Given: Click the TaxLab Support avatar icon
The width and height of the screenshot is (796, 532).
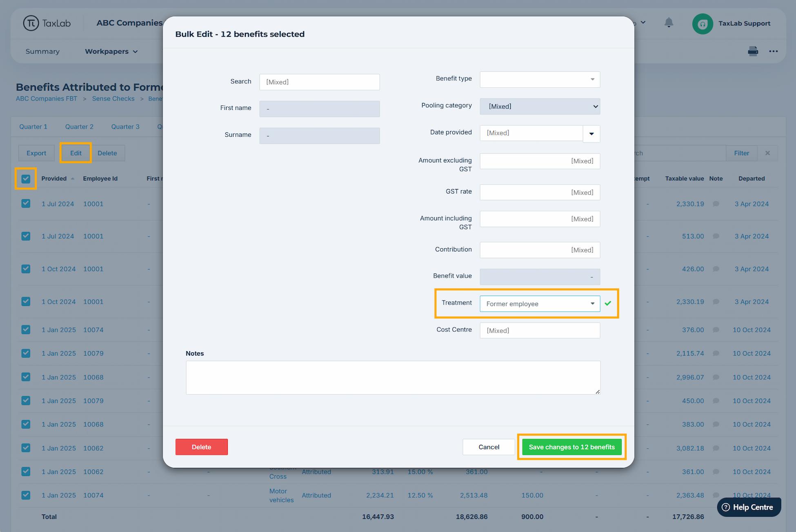Looking at the screenshot, I should 702,24.
